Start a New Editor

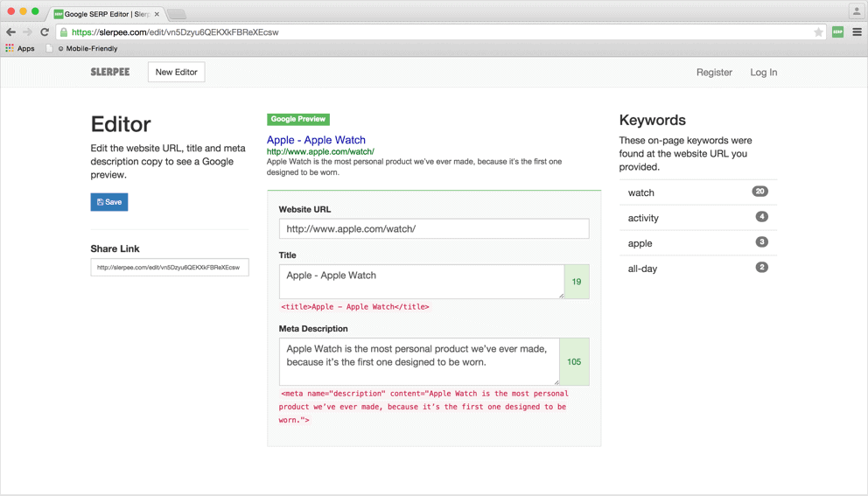tap(176, 72)
